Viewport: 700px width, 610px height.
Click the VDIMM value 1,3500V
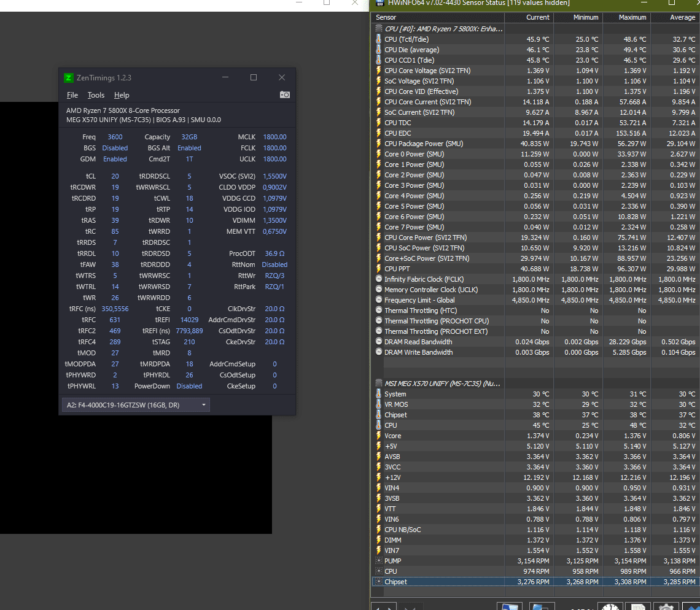[274, 220]
